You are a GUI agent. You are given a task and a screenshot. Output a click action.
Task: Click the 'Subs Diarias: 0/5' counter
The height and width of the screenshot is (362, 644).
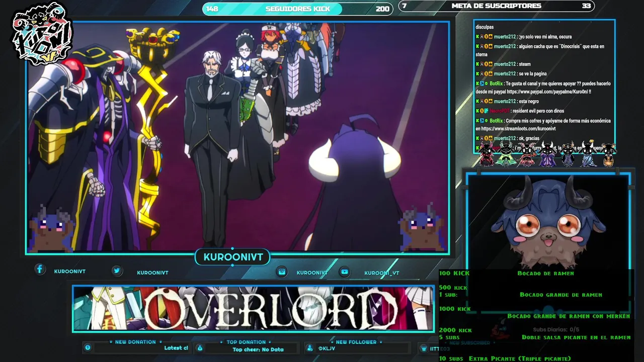click(556, 330)
